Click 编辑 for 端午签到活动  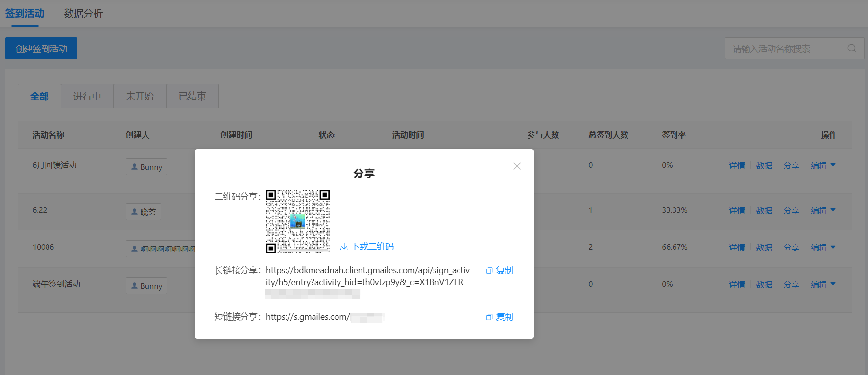(819, 285)
